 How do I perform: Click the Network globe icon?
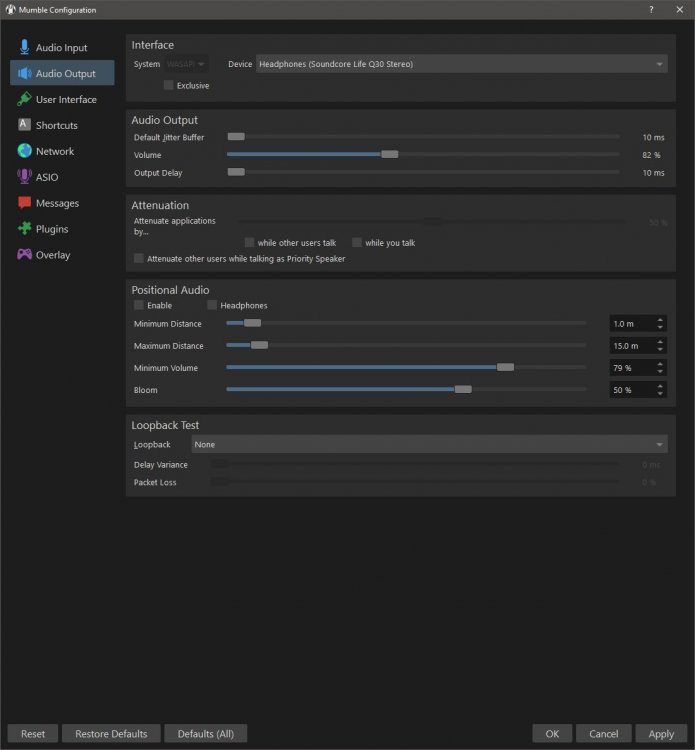(24, 151)
